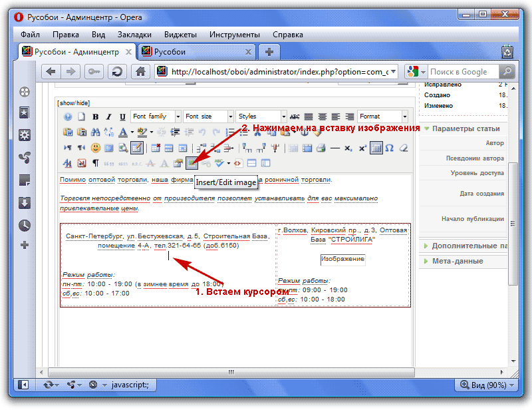532x410 pixels.
Task: Click the Insert/Edit image icon
Action: click(x=192, y=162)
